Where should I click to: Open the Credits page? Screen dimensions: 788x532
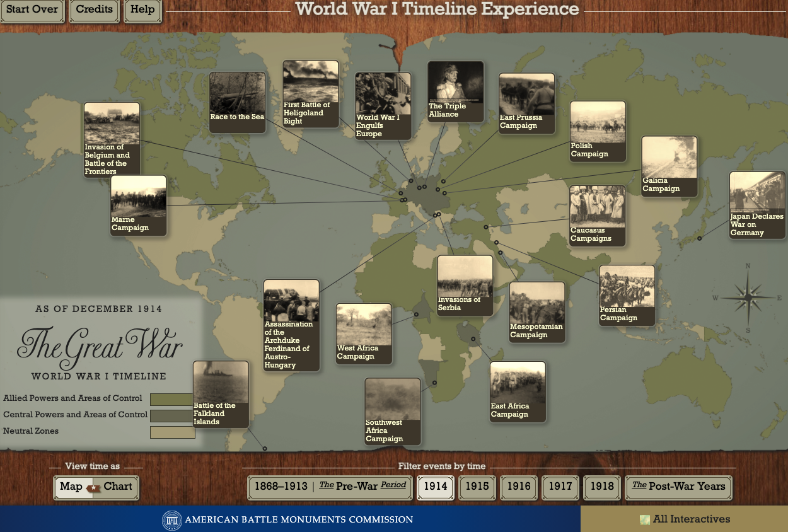[95, 10]
